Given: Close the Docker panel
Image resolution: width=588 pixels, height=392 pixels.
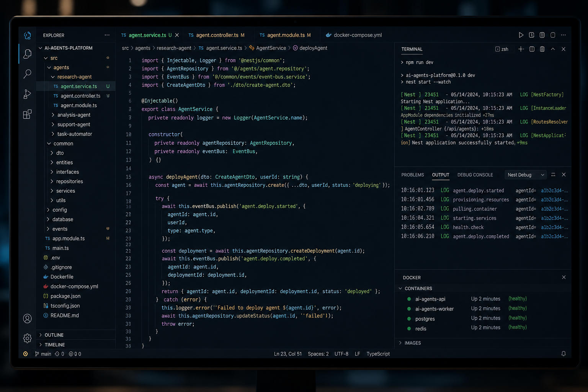Looking at the screenshot, I should [563, 277].
